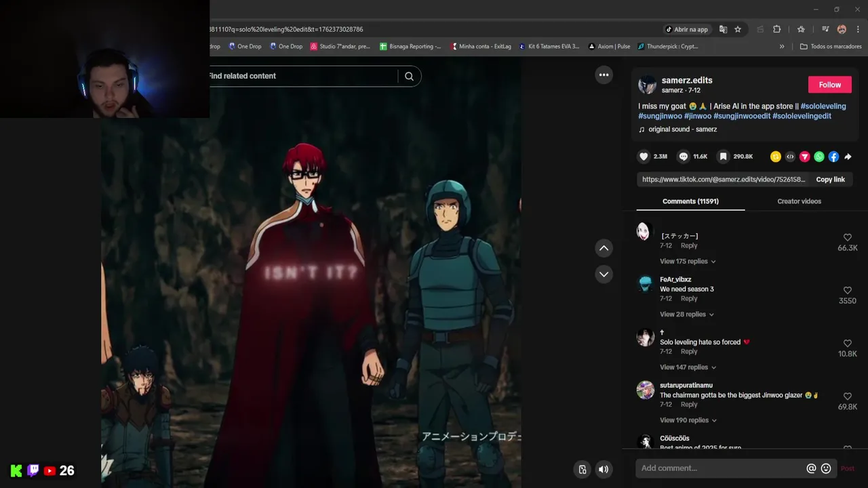The width and height of the screenshot is (868, 488).
Task: Open embed code icon
Action: [790, 157]
